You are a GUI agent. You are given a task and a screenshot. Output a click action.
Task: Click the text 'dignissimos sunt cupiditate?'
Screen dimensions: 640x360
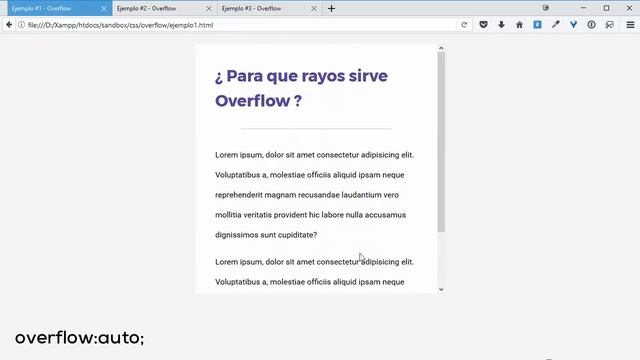[266, 235]
